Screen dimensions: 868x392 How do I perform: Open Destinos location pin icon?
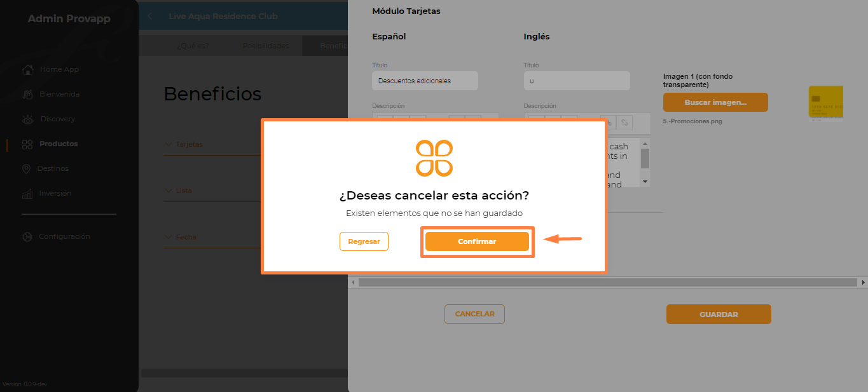(x=26, y=168)
